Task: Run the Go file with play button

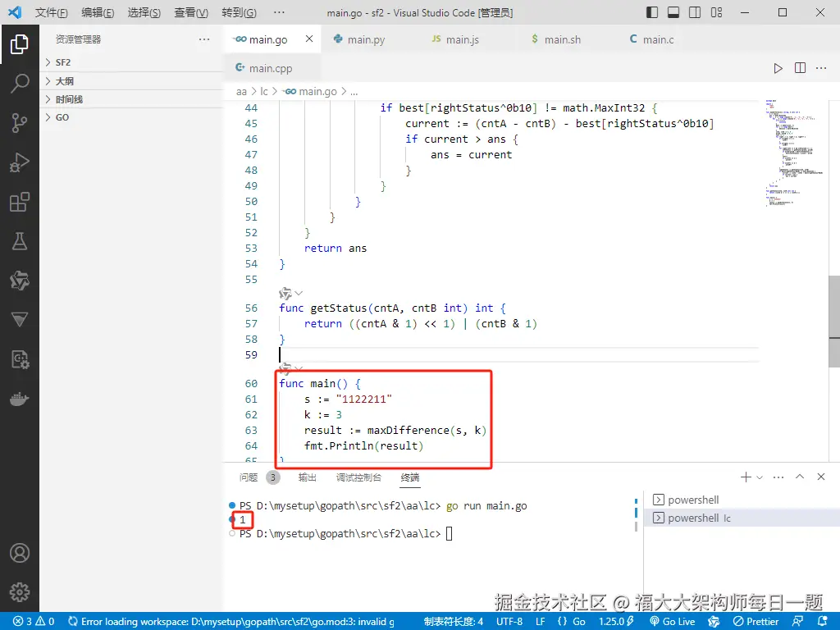Action: pos(778,68)
